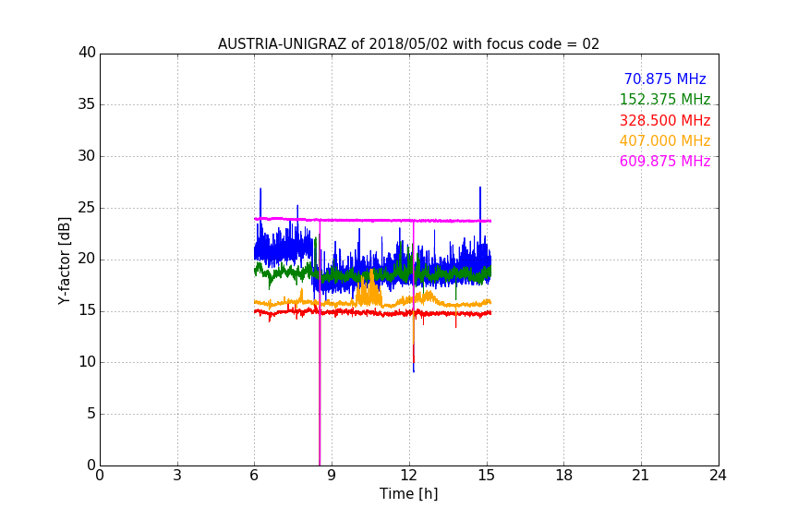
Task: Click the chart title AUSTRIA-UNIGRAZ of 2018/05/02
Action: pos(408,43)
